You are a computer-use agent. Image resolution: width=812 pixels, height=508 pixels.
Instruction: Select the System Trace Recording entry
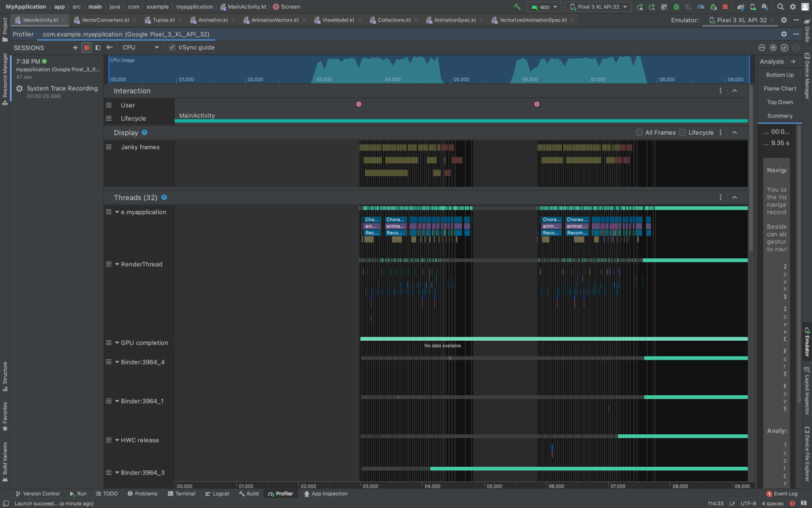61,89
